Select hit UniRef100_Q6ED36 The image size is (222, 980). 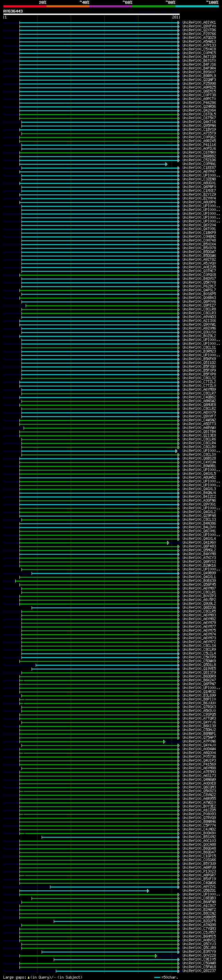199,608
